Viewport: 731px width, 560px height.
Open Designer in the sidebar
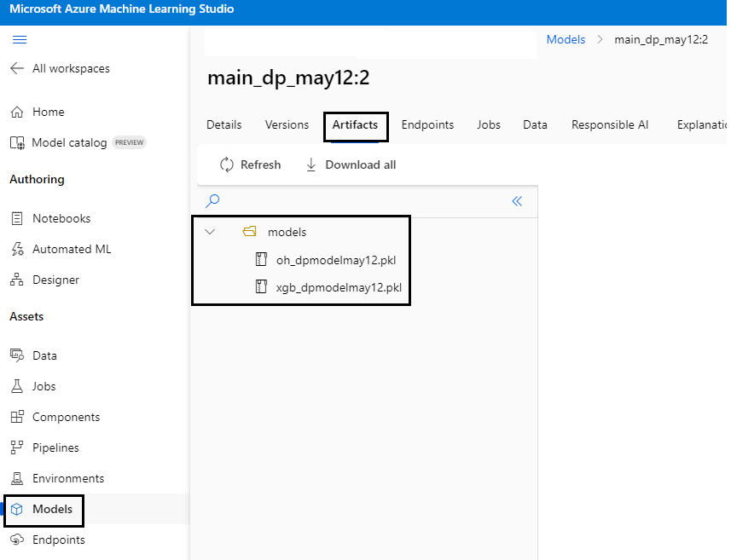56,280
